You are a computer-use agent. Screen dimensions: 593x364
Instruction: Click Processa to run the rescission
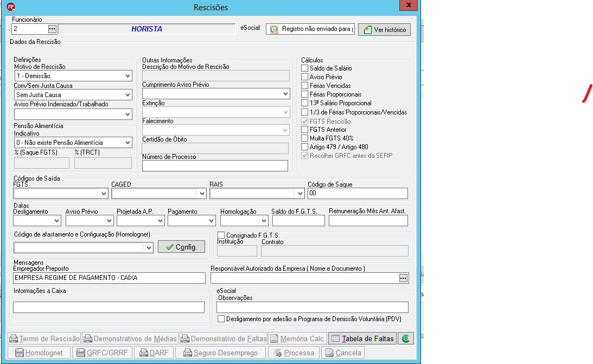tap(294, 353)
